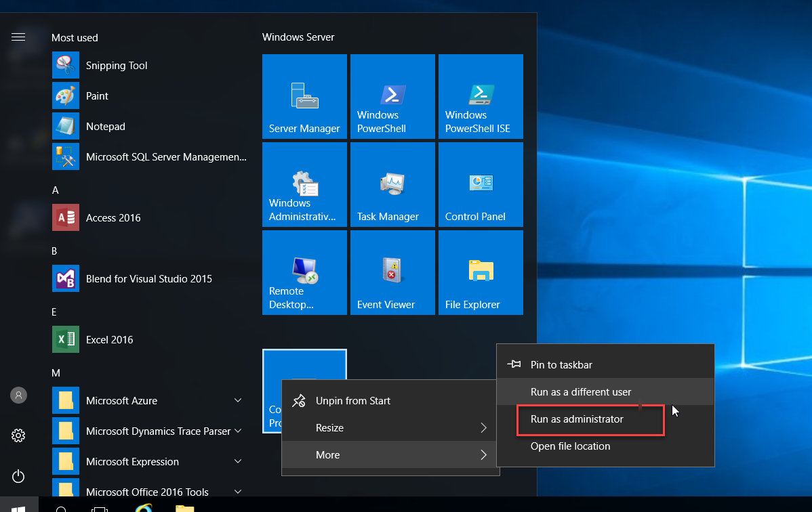Click the Most used heading
Viewport: 812px width, 512px height.
pyautogui.click(x=75, y=38)
